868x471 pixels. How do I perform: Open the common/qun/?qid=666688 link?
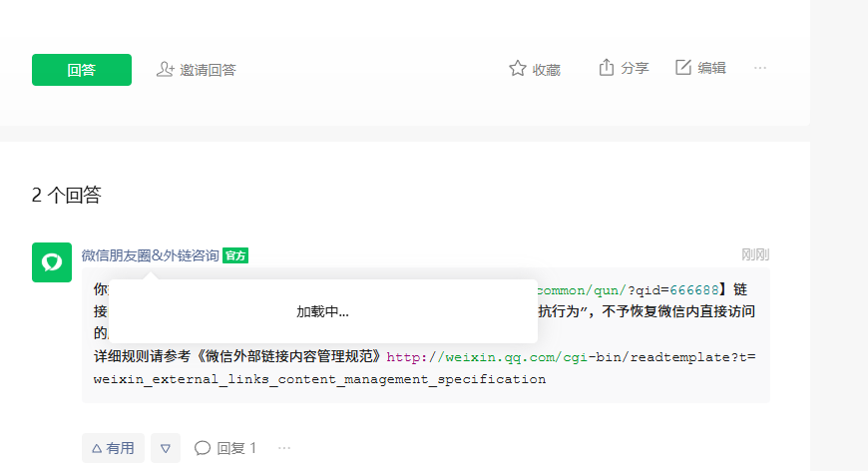point(628,290)
